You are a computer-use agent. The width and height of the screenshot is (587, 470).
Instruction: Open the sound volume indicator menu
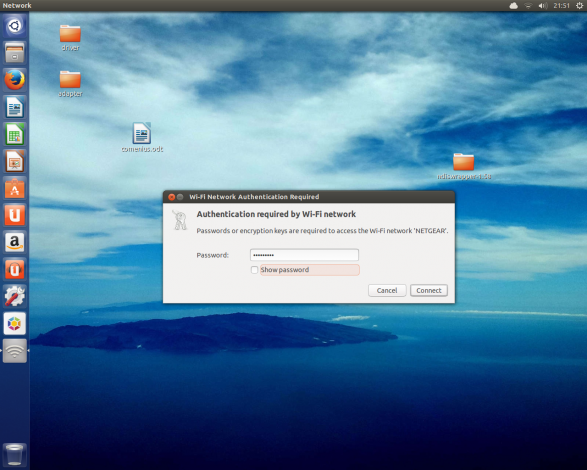pos(542,6)
